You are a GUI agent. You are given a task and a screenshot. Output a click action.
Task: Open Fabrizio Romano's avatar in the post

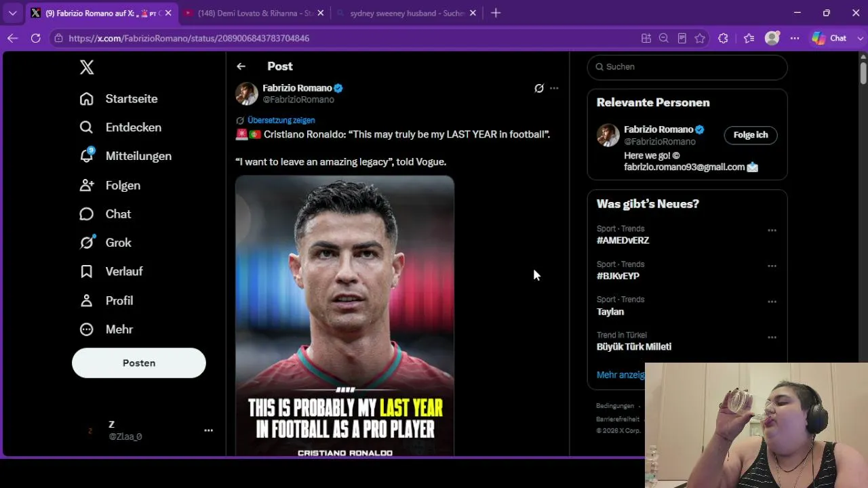(247, 94)
